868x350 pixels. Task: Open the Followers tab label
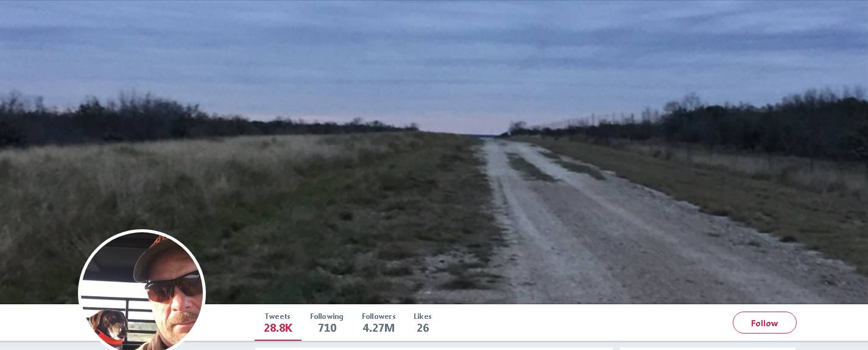coord(378,316)
